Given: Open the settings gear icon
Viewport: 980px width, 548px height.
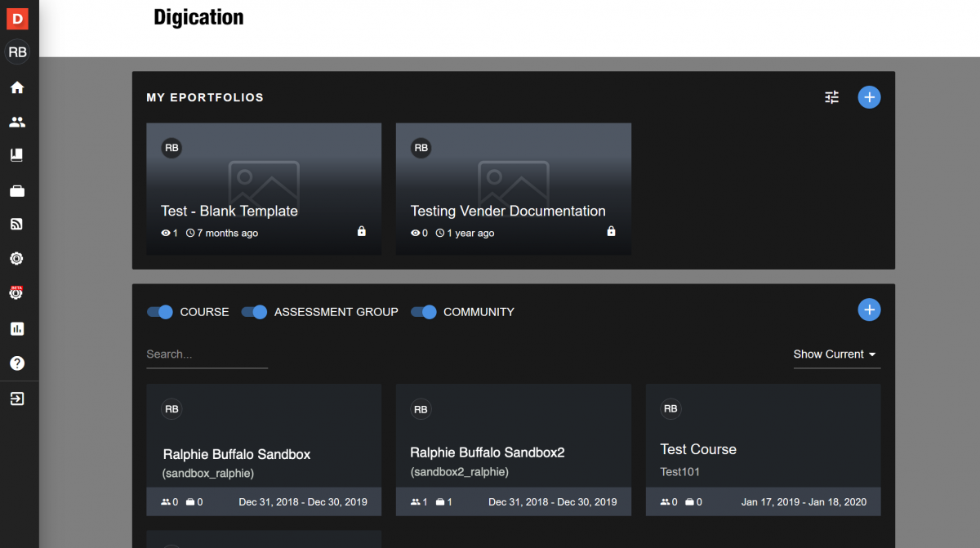Looking at the screenshot, I should pos(16,258).
